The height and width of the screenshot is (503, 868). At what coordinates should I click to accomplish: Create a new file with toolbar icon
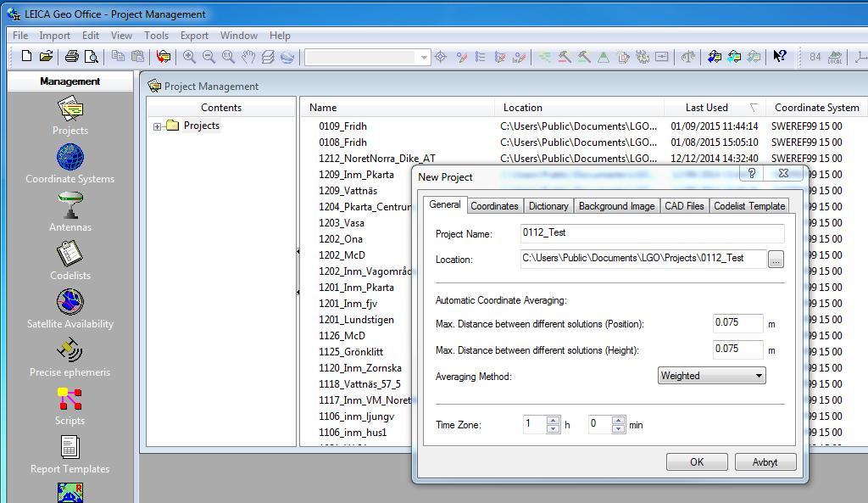click(x=26, y=56)
